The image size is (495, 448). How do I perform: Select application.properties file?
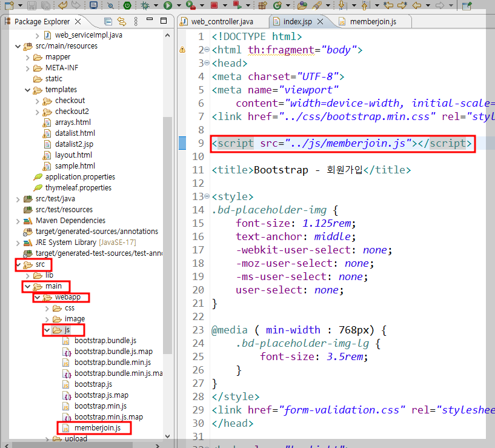(80, 176)
